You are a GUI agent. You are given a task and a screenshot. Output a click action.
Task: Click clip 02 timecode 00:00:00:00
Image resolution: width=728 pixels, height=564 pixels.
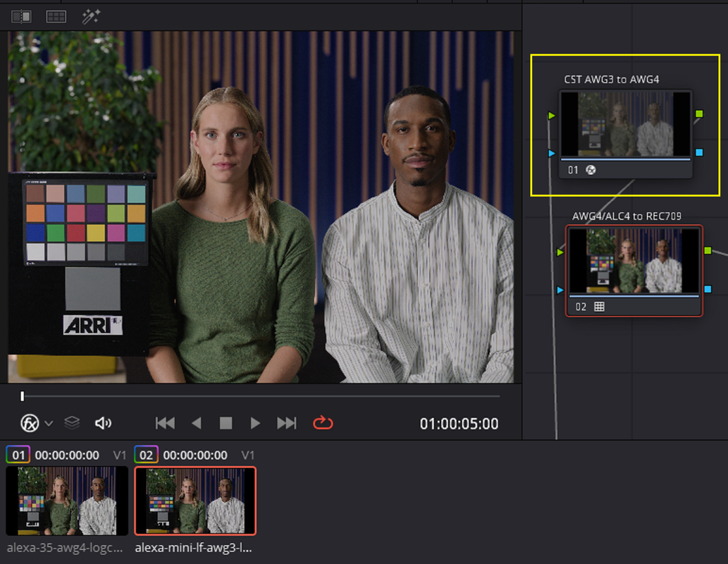pos(195,455)
